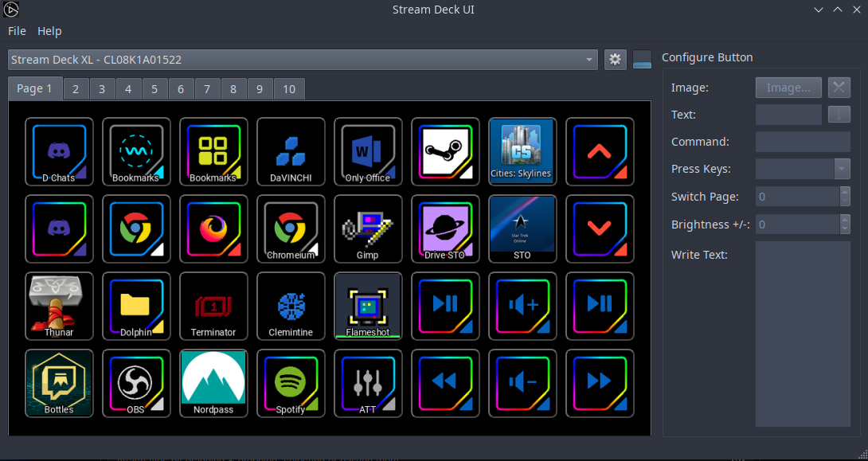Switch to Page 5
Image resolution: width=868 pixels, height=461 pixels.
(x=154, y=88)
